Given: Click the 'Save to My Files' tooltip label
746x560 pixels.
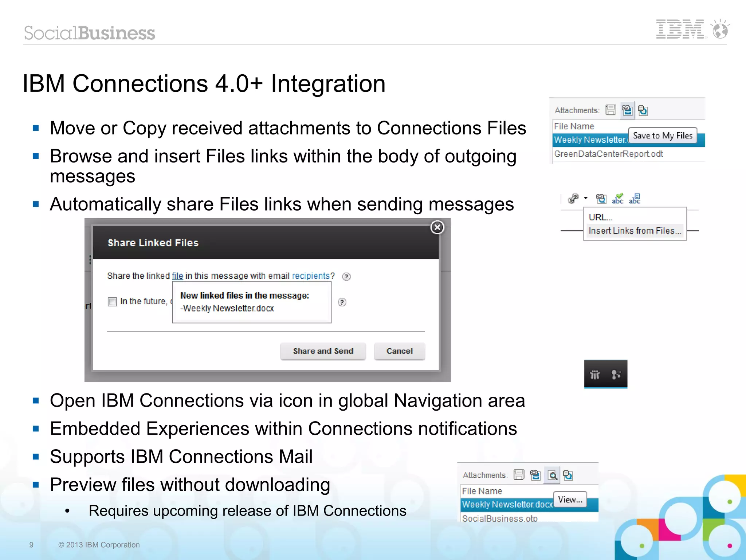Looking at the screenshot, I should 663,136.
